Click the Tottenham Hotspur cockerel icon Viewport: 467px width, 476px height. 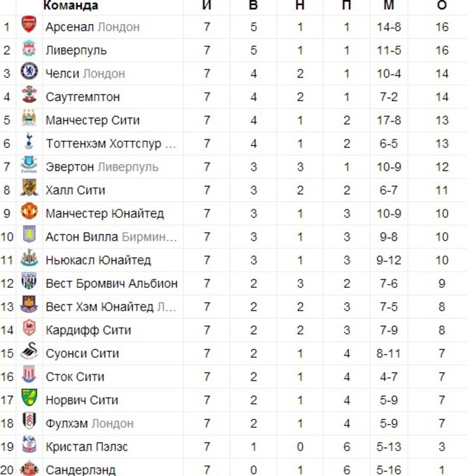[29, 141]
